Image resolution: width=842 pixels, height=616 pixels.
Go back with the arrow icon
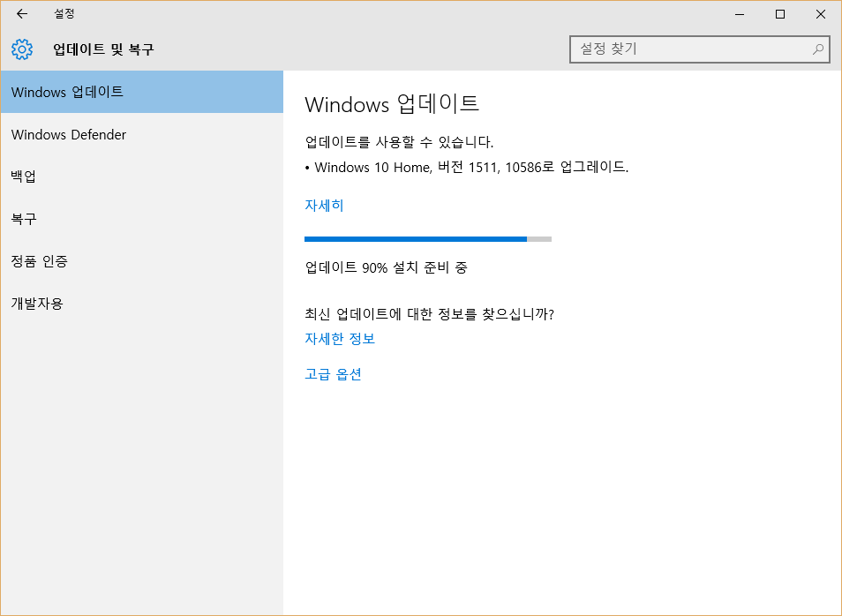click(22, 14)
